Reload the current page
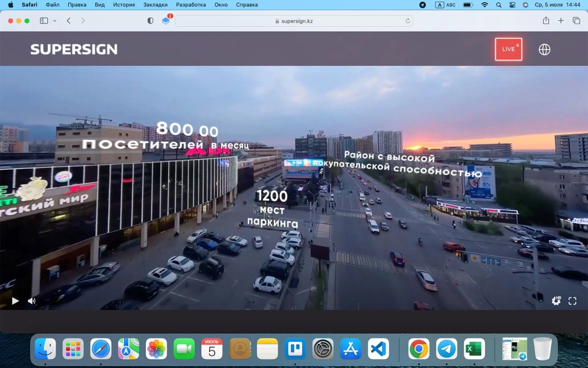588x368 pixels. tap(407, 21)
